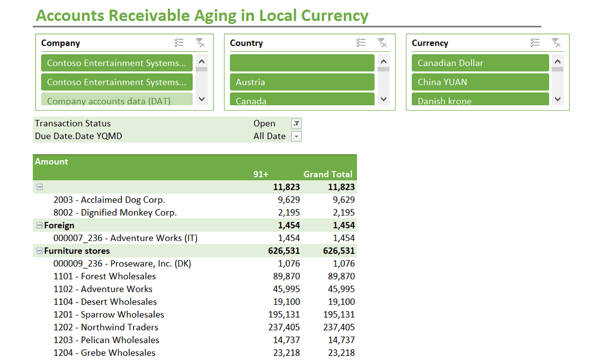Click Due Date.Date YQMD field label

tap(78, 136)
